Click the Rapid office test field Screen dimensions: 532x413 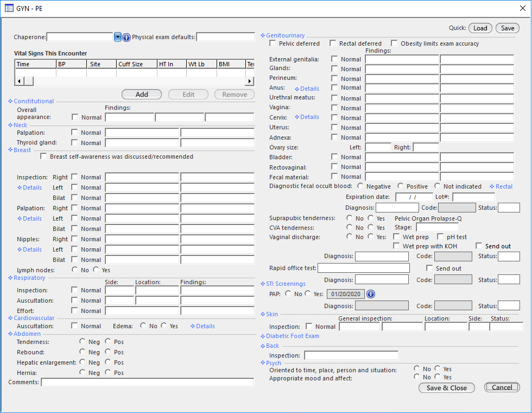click(364, 268)
